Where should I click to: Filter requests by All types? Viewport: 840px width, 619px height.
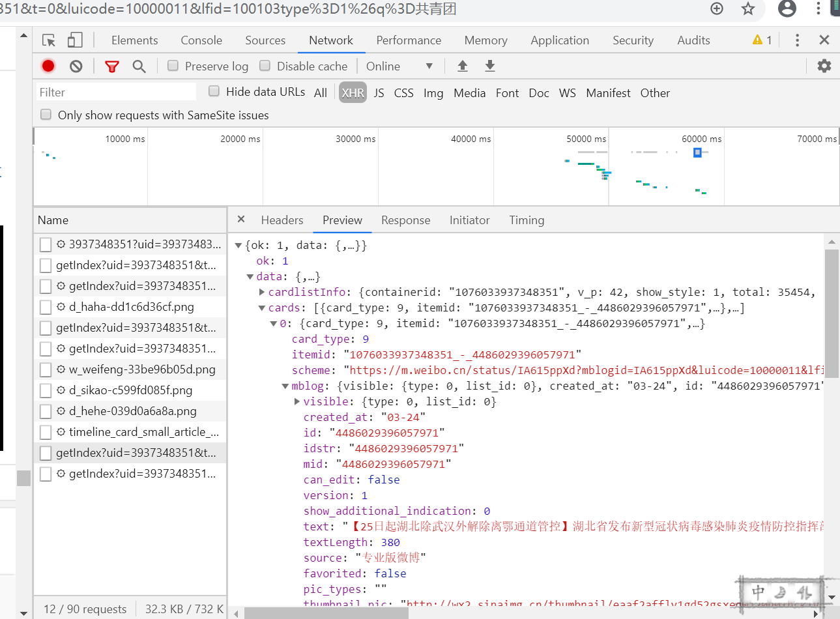(x=320, y=93)
